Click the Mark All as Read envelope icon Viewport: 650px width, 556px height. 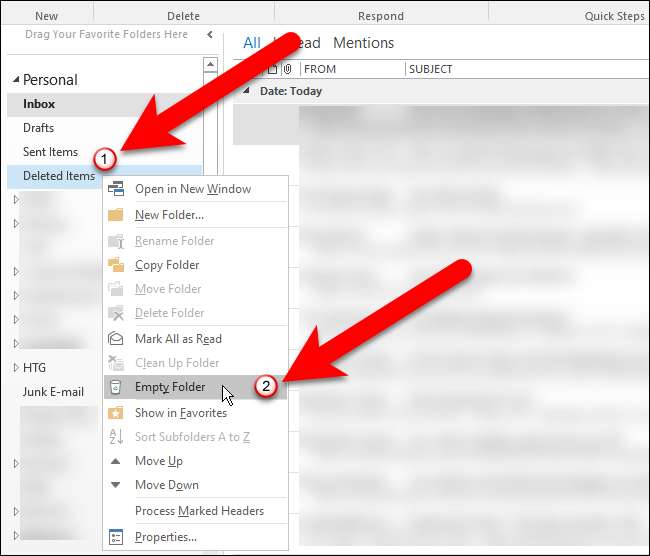tap(116, 339)
